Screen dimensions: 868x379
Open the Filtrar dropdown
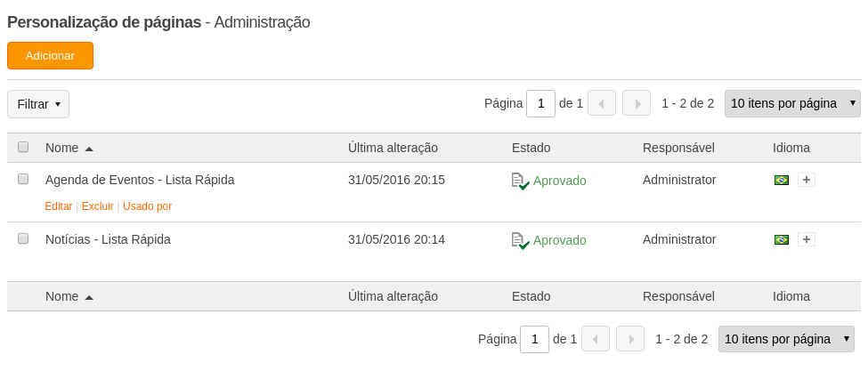pos(38,104)
